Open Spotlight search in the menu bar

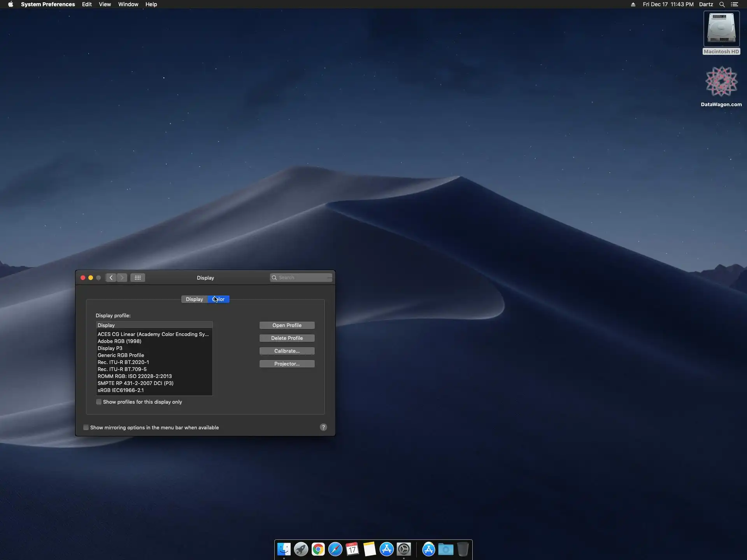pos(722,4)
